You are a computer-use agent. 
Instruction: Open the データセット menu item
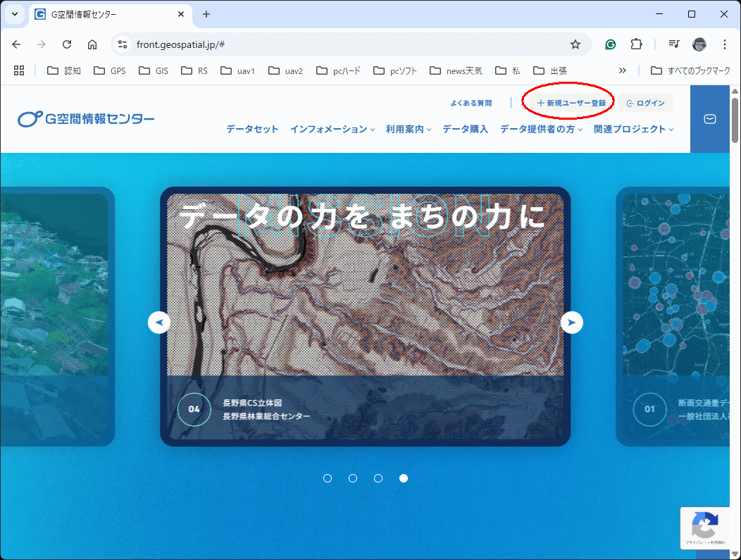click(x=252, y=129)
